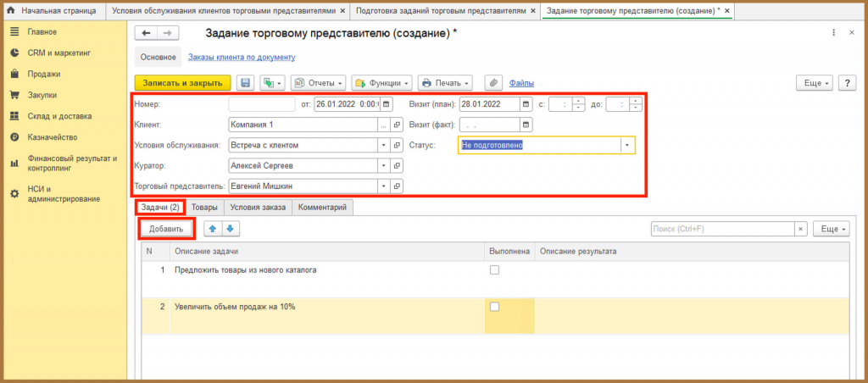Screen dimensions: 868x383
Task: Open the top toolbar Еще menu
Action: (x=815, y=83)
